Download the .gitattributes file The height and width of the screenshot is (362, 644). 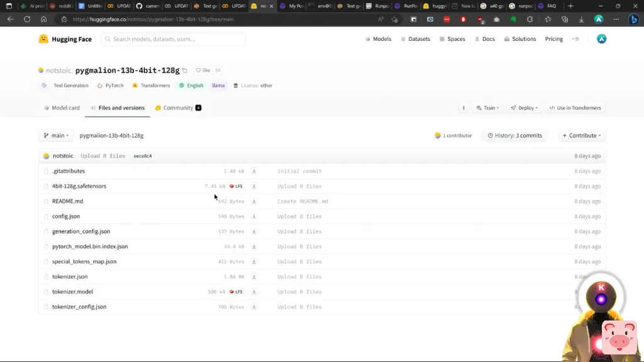click(x=254, y=171)
